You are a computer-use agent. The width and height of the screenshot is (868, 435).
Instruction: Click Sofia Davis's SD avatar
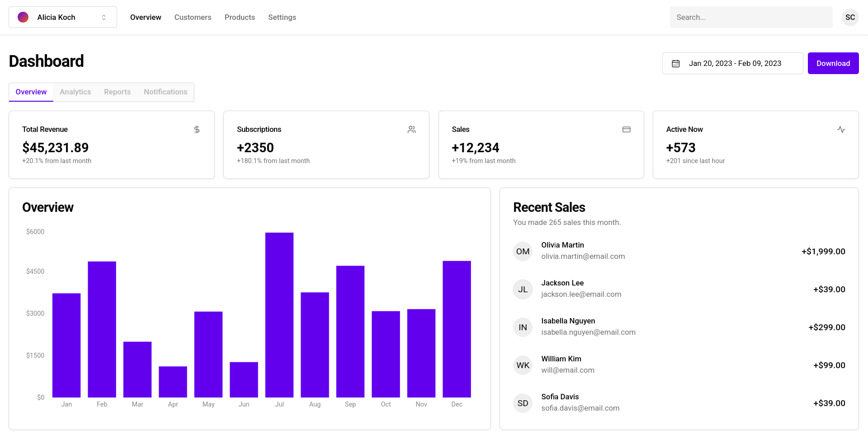(x=523, y=403)
